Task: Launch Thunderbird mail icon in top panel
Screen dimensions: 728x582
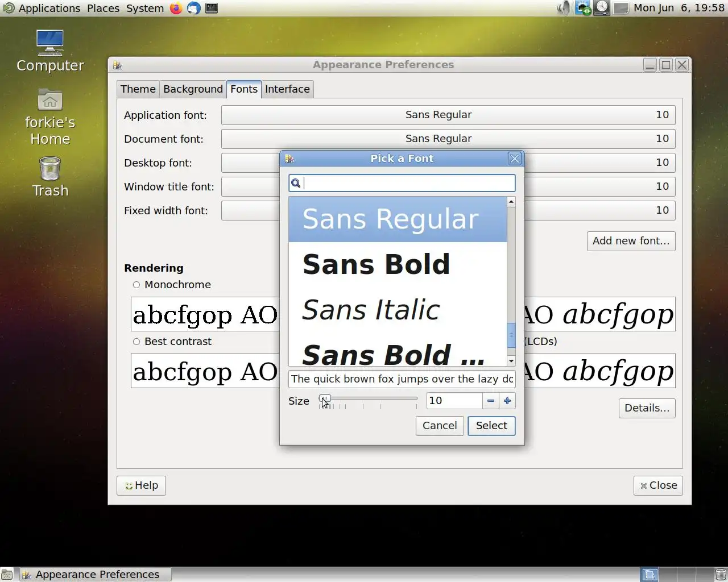Action: click(x=194, y=8)
